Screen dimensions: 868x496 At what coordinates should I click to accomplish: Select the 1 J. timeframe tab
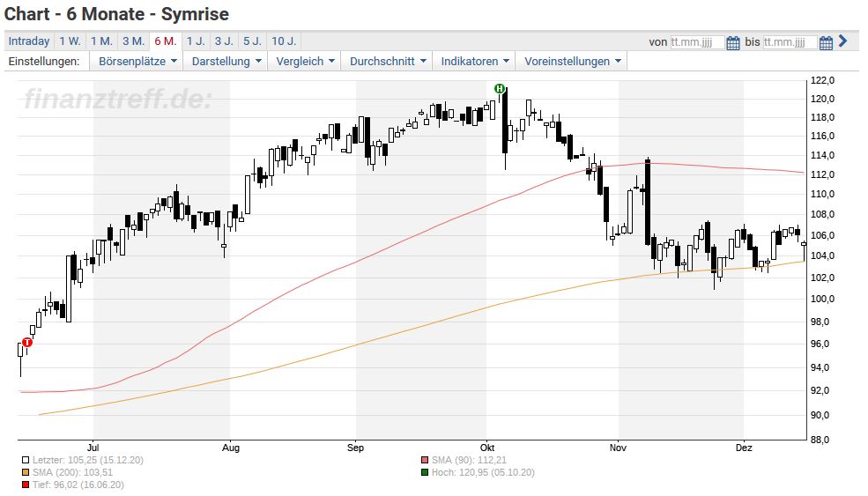point(196,41)
